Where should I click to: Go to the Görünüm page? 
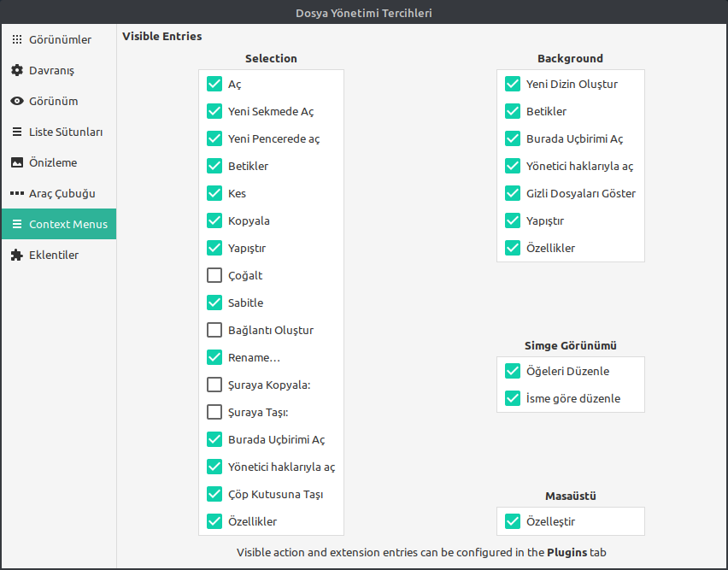tap(59, 101)
